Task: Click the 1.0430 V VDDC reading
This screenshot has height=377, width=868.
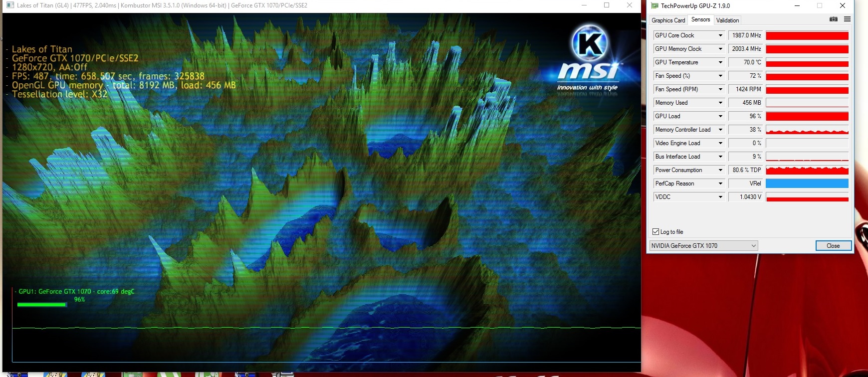Action: (x=746, y=197)
